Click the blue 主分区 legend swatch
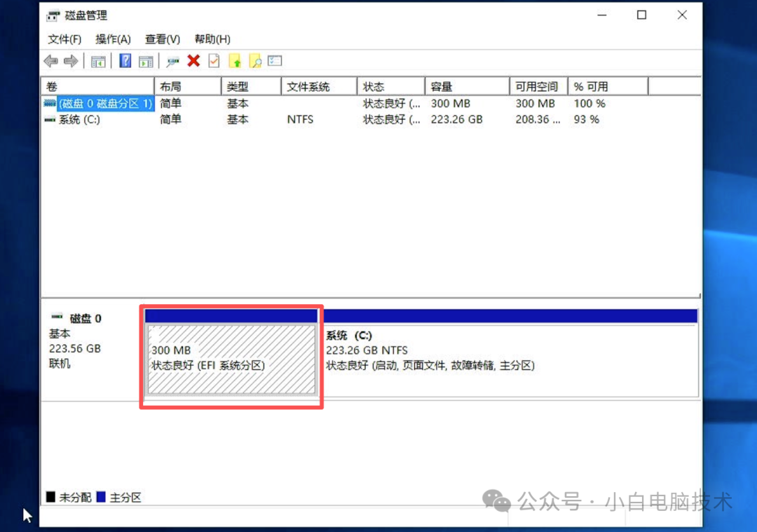The width and height of the screenshot is (757, 532). coord(101,497)
